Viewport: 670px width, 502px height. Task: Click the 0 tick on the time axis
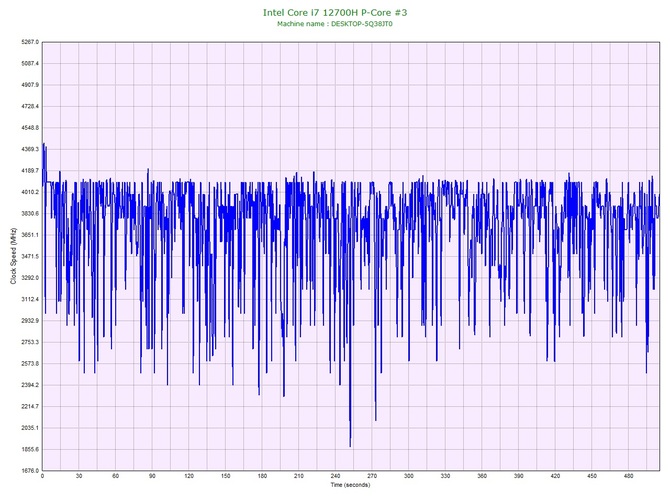tap(42, 476)
